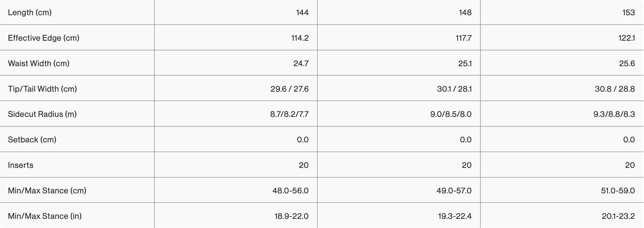Select the 144 length value

(302, 13)
